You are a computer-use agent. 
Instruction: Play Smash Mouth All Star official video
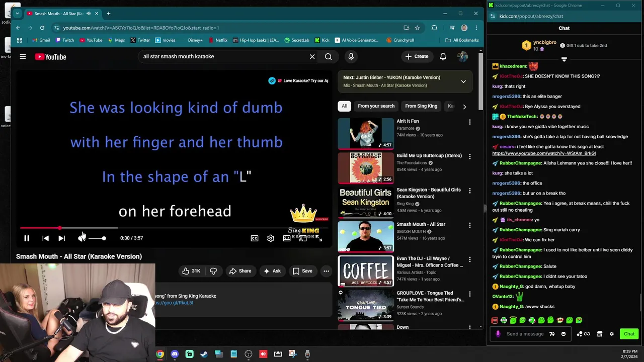[366, 236]
